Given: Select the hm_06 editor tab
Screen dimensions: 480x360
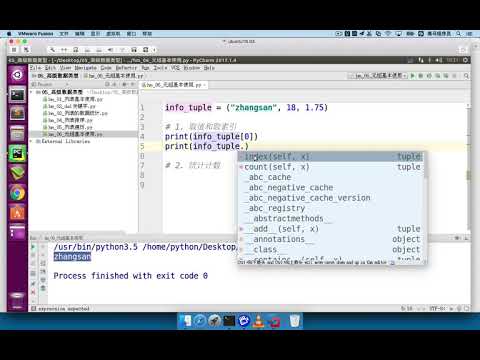Looking at the screenshot, I should pos(172,85).
